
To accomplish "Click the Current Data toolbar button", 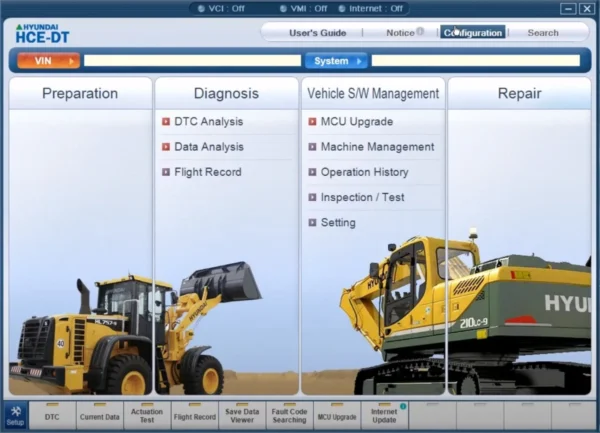I will pos(99,416).
